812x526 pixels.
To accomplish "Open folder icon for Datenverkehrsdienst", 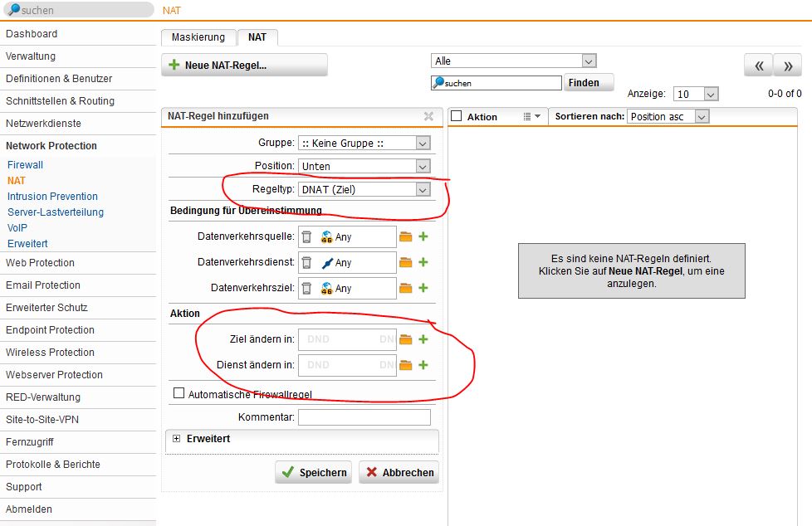I will coord(406,263).
